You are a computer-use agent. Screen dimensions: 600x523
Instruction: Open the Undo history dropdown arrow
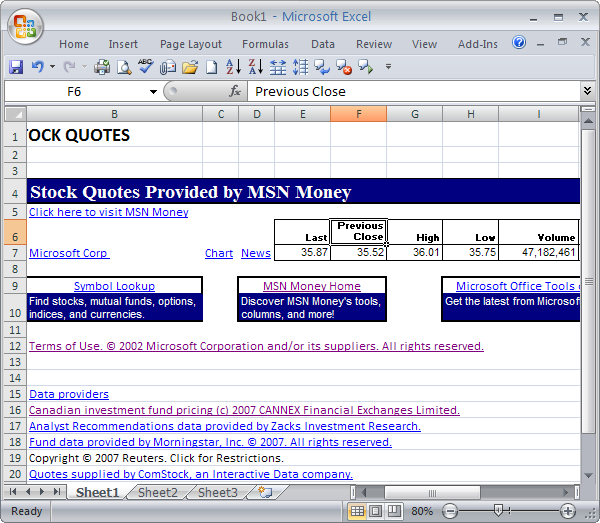[x=52, y=67]
